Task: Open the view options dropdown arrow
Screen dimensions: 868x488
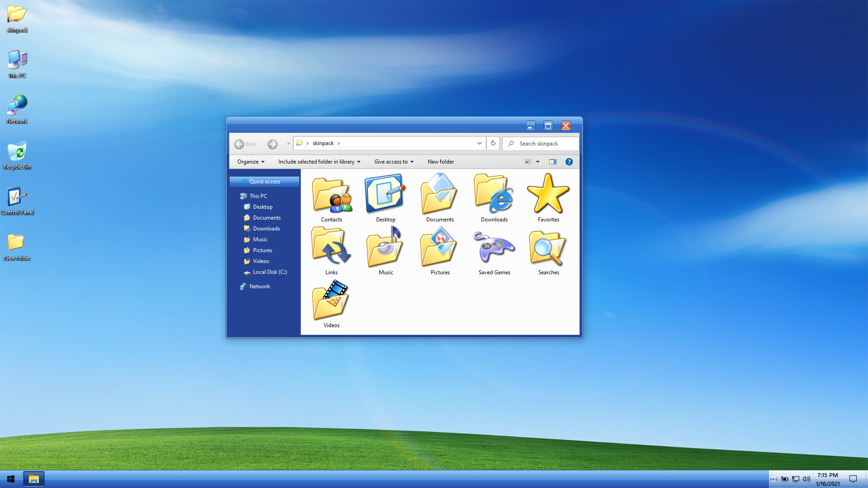Action: [x=538, y=162]
